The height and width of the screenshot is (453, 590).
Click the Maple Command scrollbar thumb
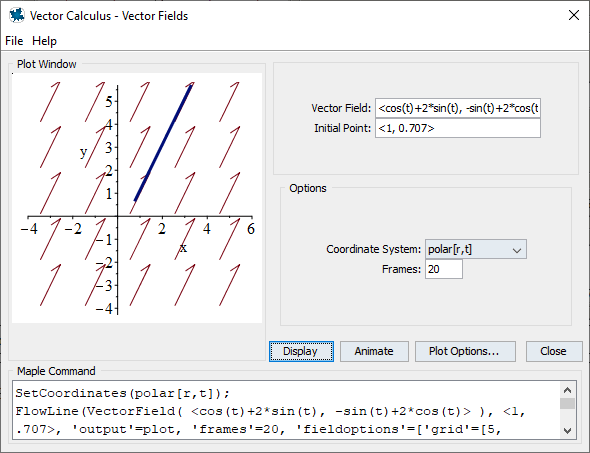pyautogui.click(x=567, y=403)
